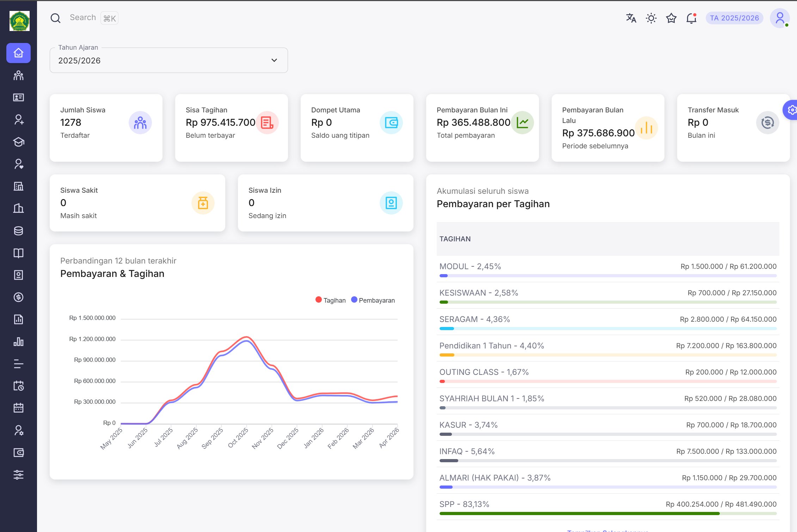
Task: Select the starred favorites item in top bar
Action: pos(671,18)
